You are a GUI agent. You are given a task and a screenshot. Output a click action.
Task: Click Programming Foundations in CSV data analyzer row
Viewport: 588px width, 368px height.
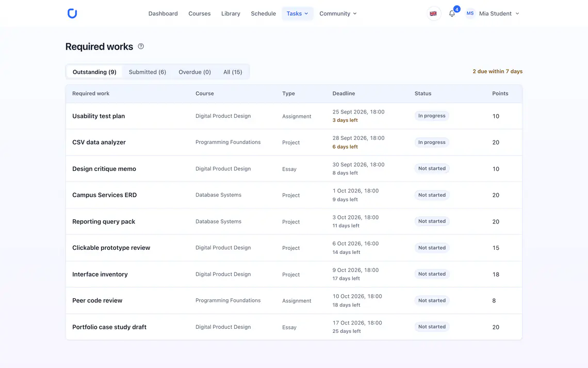pos(228,142)
